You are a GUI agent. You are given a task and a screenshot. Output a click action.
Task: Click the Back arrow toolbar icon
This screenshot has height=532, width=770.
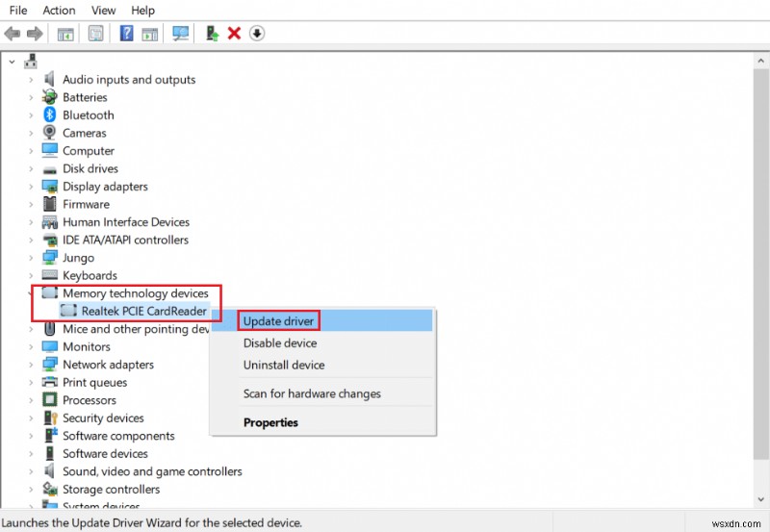(13, 34)
